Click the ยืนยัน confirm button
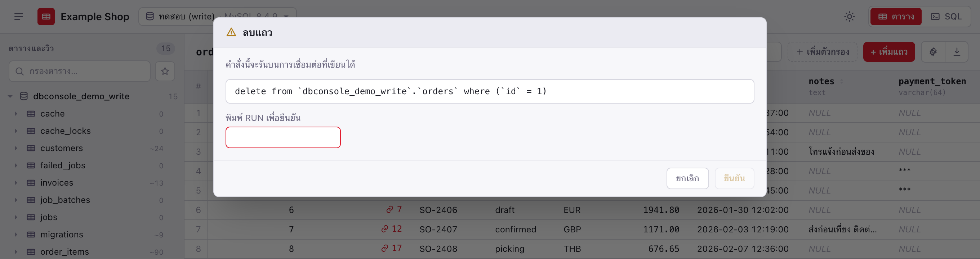 click(734, 178)
